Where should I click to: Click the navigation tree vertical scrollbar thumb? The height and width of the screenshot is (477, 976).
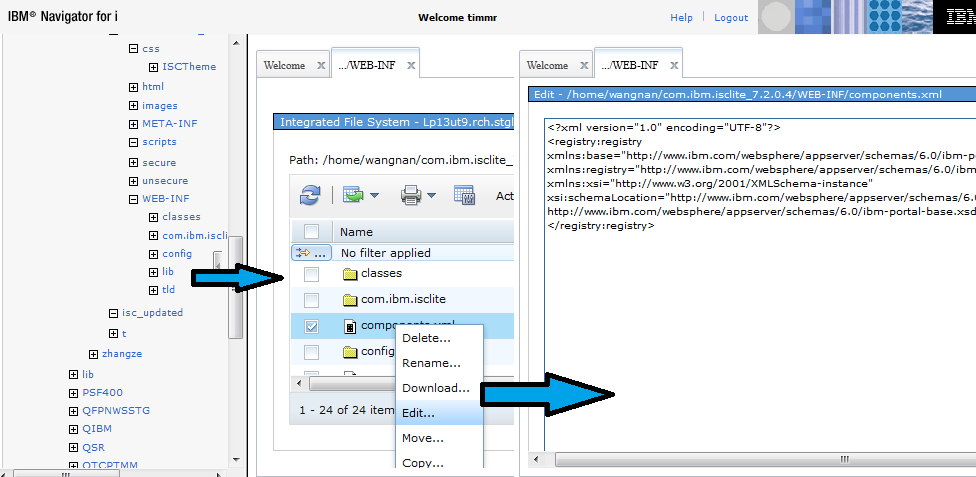click(x=236, y=287)
